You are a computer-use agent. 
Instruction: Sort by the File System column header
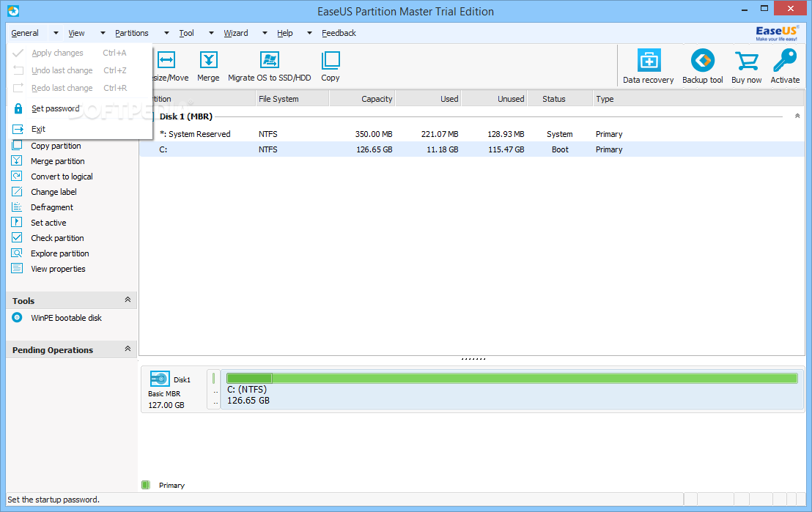[292, 98]
